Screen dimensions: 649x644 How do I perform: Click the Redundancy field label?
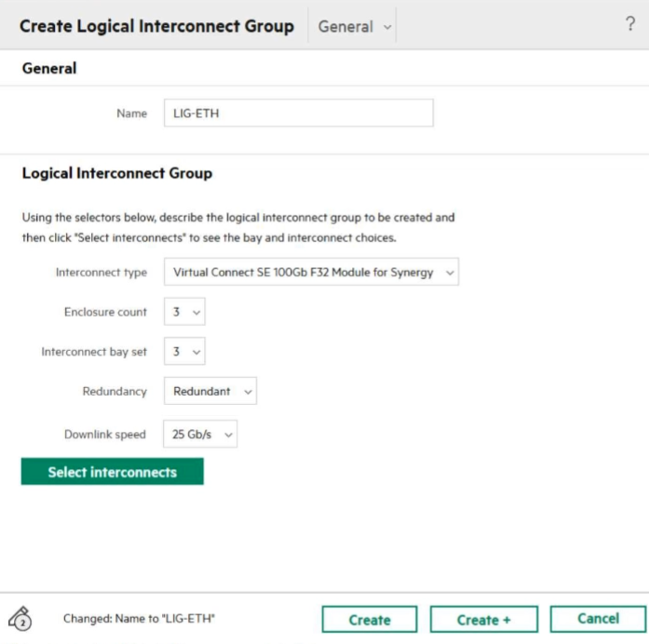[115, 392]
